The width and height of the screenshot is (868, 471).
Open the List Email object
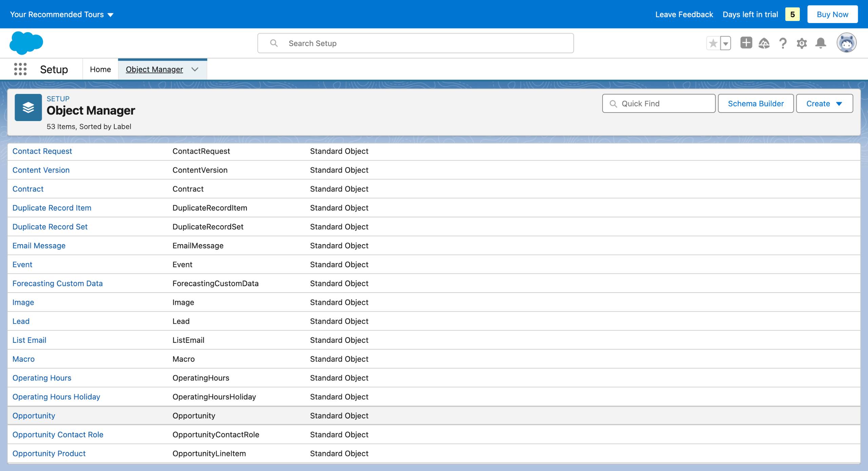tap(29, 340)
